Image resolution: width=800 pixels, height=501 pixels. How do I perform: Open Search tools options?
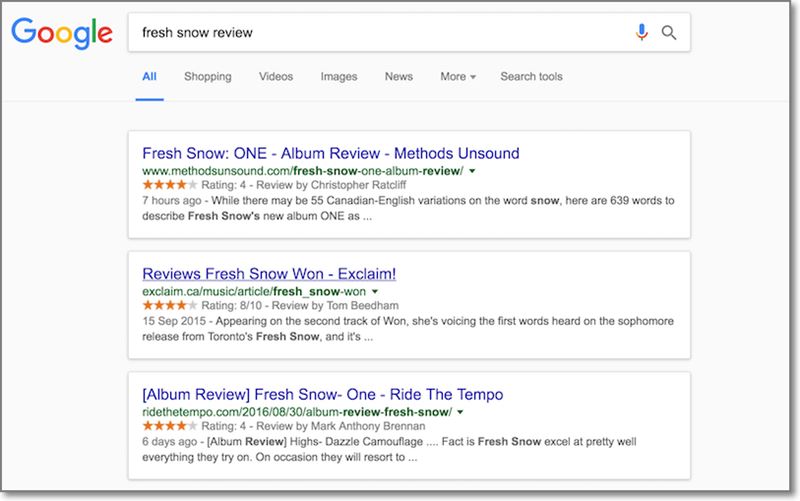531,77
